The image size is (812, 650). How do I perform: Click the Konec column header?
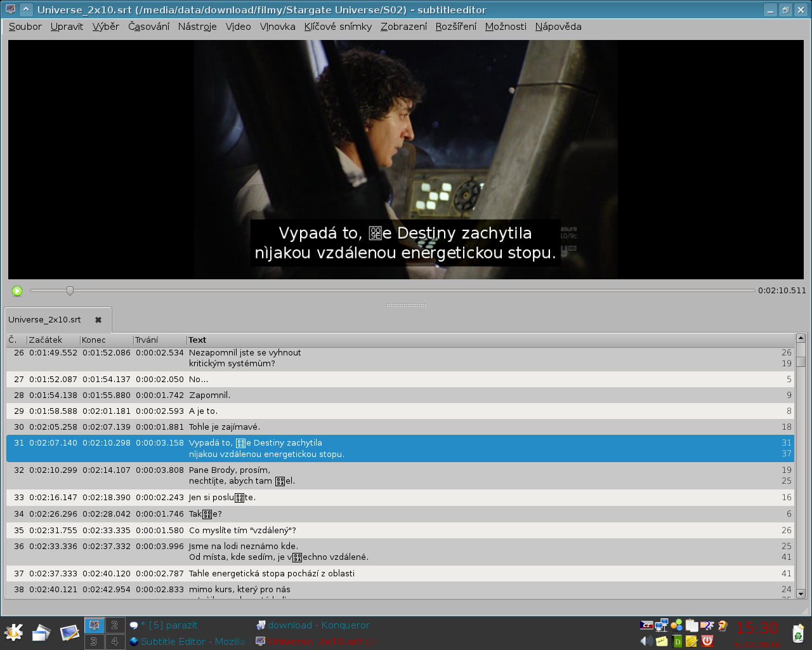[107, 340]
